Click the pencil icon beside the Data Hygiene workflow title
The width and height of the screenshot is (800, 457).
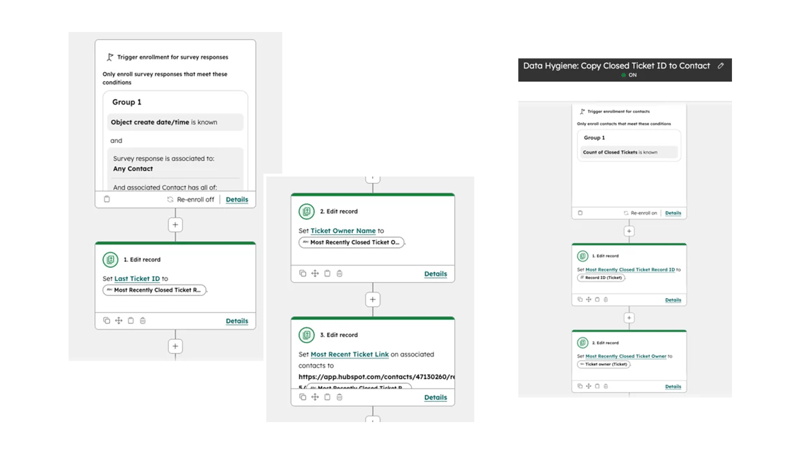coord(720,66)
